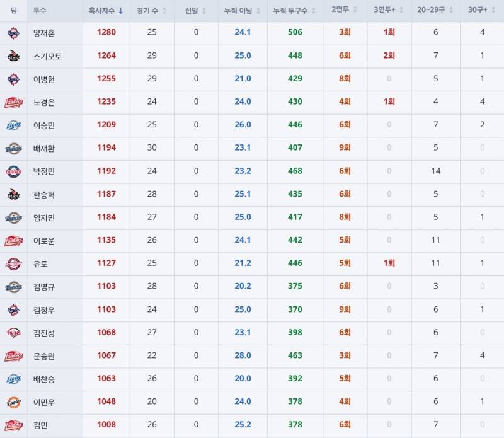Image resolution: width=504 pixels, height=438 pixels.
Task: Sort table by 3연투+ column
Action: click(x=388, y=9)
